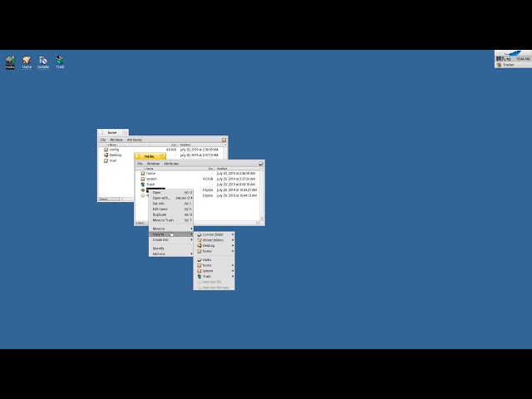Click the volume tray icon in Deskbar
This screenshot has width=532, height=399.
tap(508, 59)
